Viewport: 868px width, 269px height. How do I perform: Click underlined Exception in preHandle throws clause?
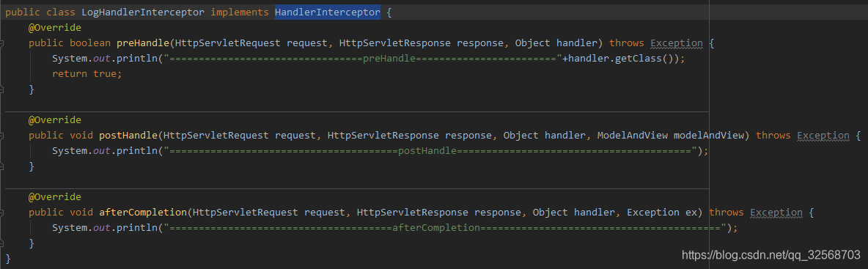point(677,43)
